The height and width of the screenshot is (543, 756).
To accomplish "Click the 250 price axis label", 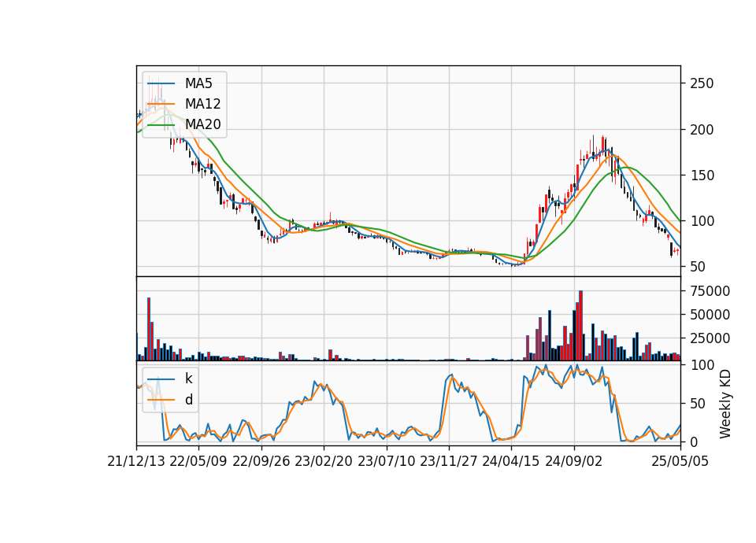I will [x=702, y=84].
